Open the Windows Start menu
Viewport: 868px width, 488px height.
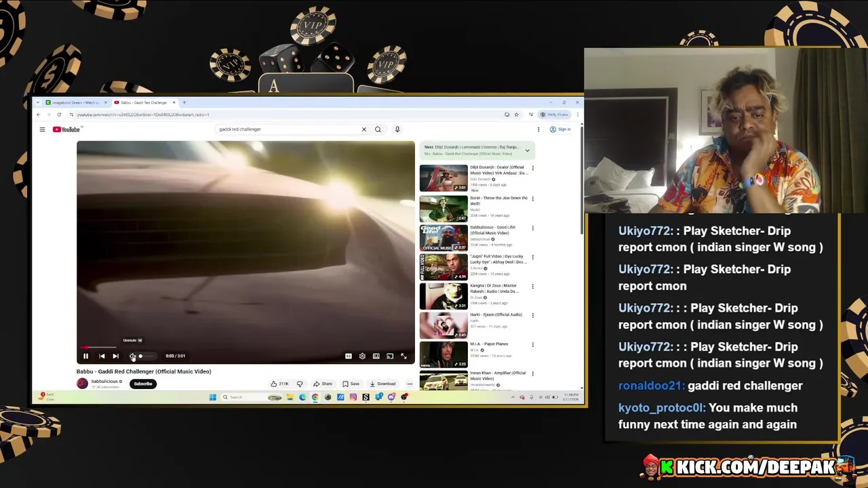[x=212, y=397]
